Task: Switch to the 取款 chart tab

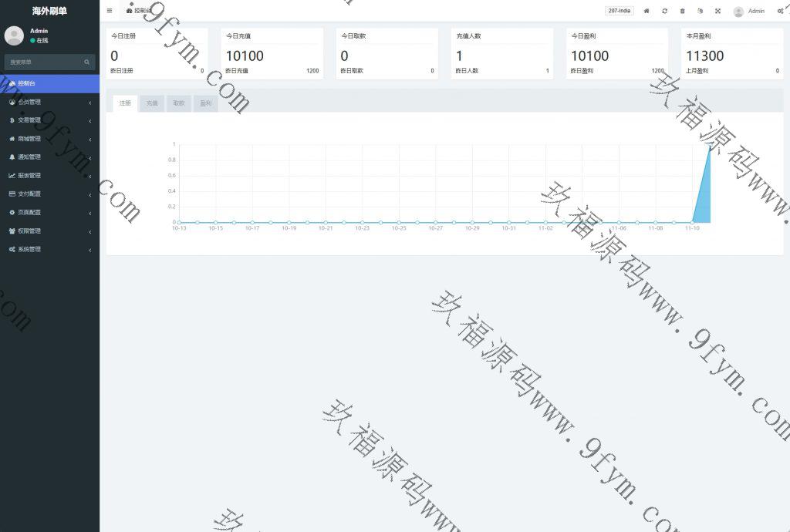Action: click(179, 103)
